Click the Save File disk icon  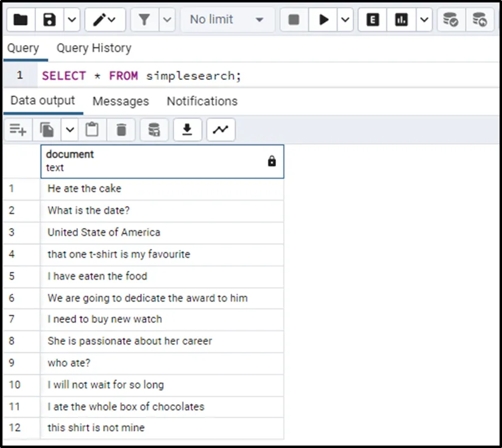tap(50, 20)
